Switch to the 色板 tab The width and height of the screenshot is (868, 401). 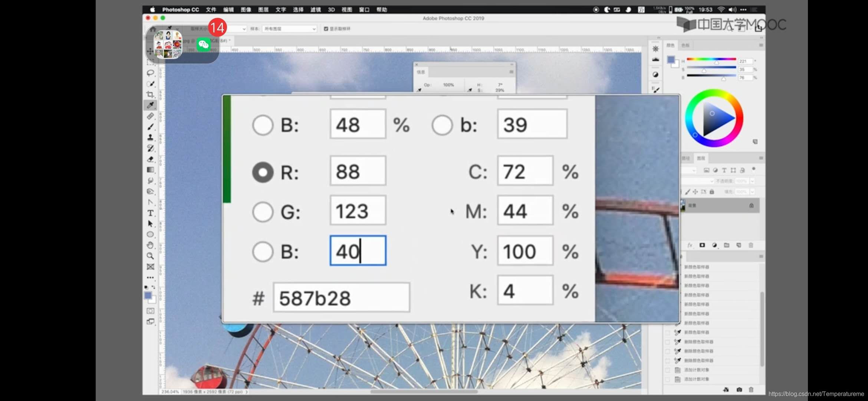(x=685, y=45)
